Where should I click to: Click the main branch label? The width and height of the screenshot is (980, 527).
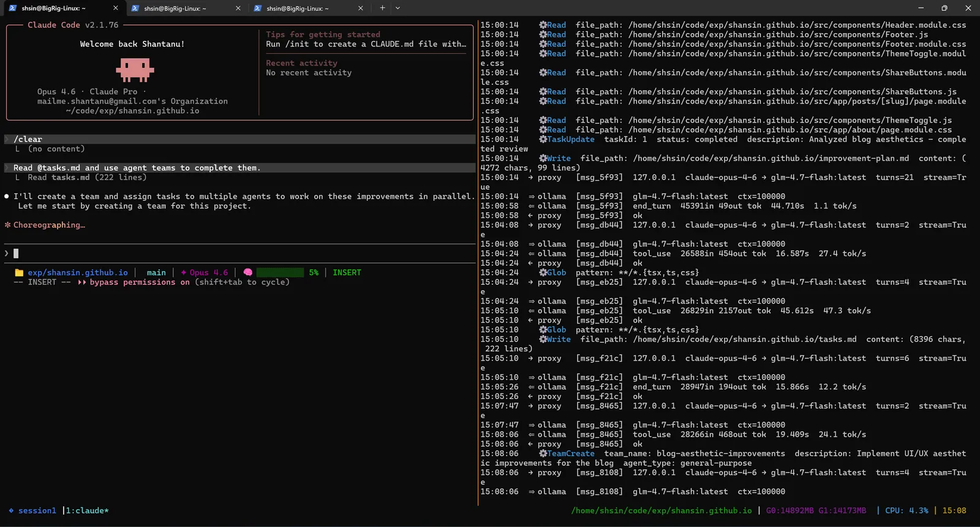(156, 273)
